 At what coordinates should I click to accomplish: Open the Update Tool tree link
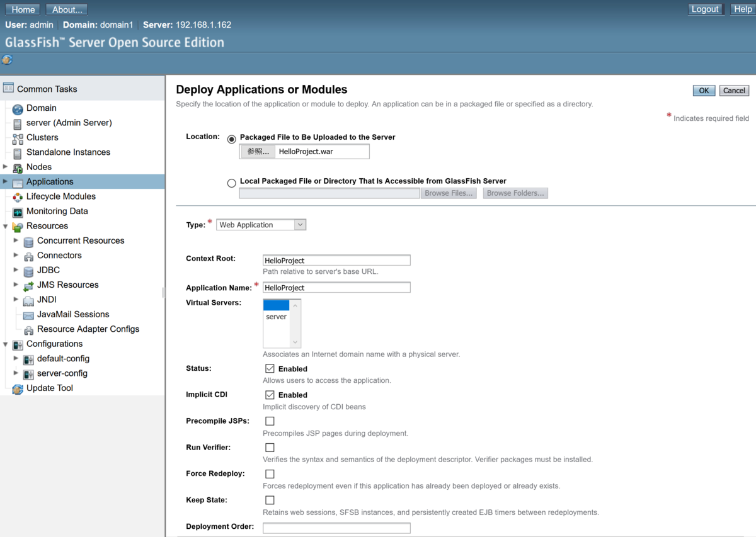50,388
